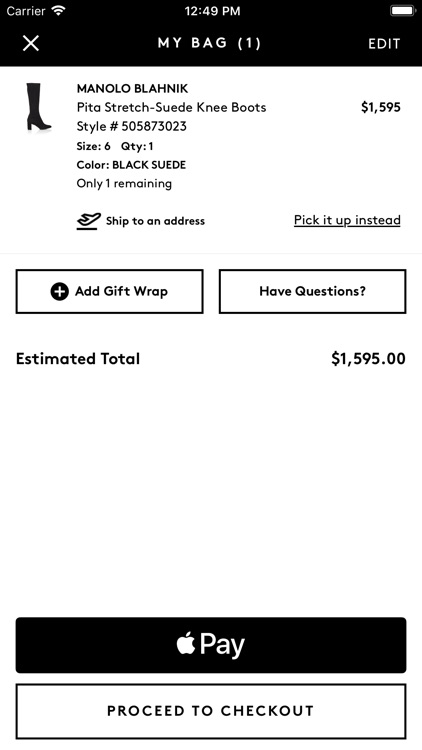Open the boot product thumbnail

38,107
